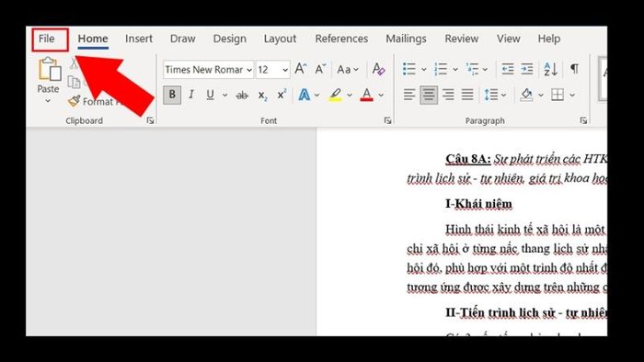Image resolution: width=644 pixels, height=362 pixels.
Task: Click the Paste clipboard icon
Action: pyautogui.click(x=50, y=69)
